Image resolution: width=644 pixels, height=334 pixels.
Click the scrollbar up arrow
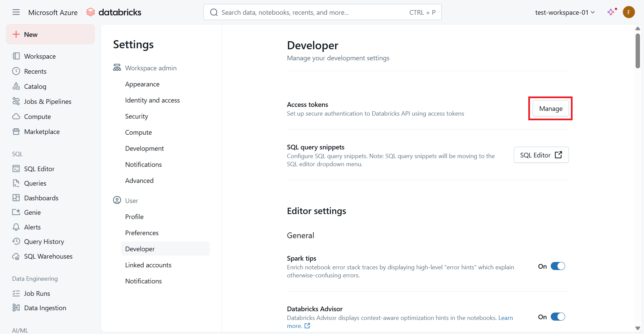pyautogui.click(x=638, y=28)
